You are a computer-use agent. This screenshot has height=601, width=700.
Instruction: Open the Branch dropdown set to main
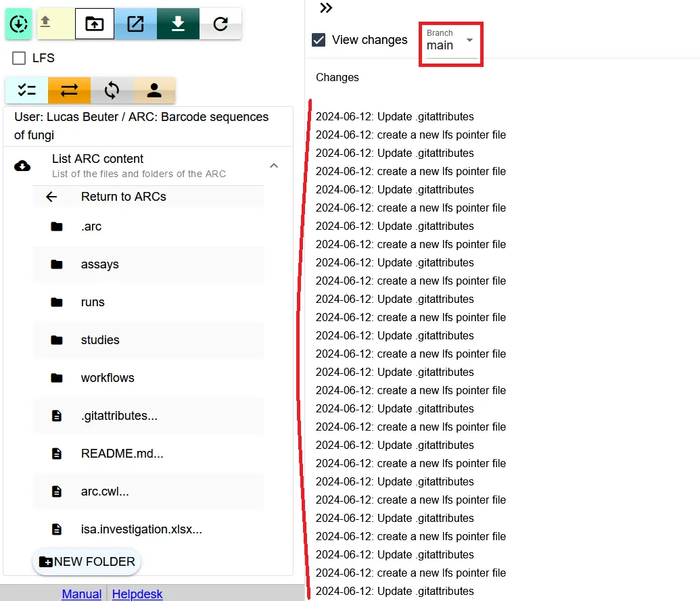tap(450, 42)
